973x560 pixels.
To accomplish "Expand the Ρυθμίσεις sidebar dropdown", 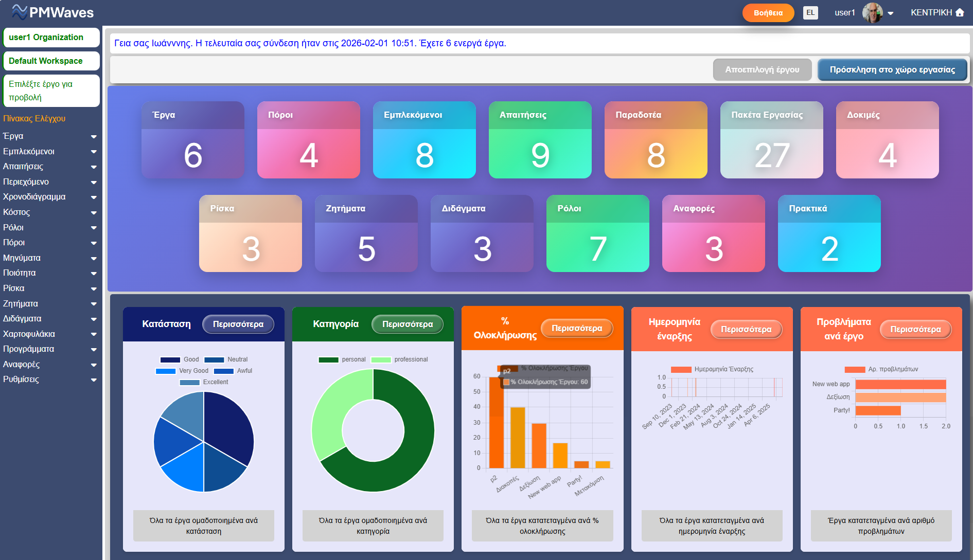I will 93,380.
